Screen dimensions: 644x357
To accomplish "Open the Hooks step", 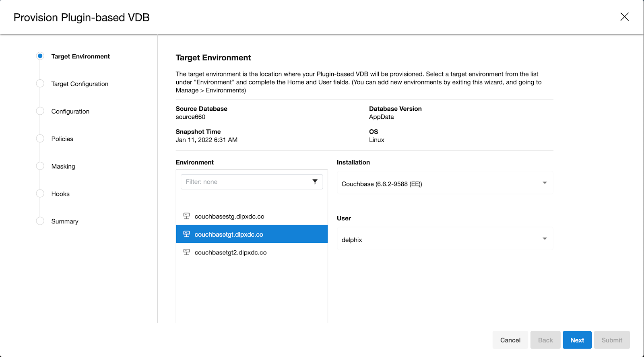I will point(60,194).
